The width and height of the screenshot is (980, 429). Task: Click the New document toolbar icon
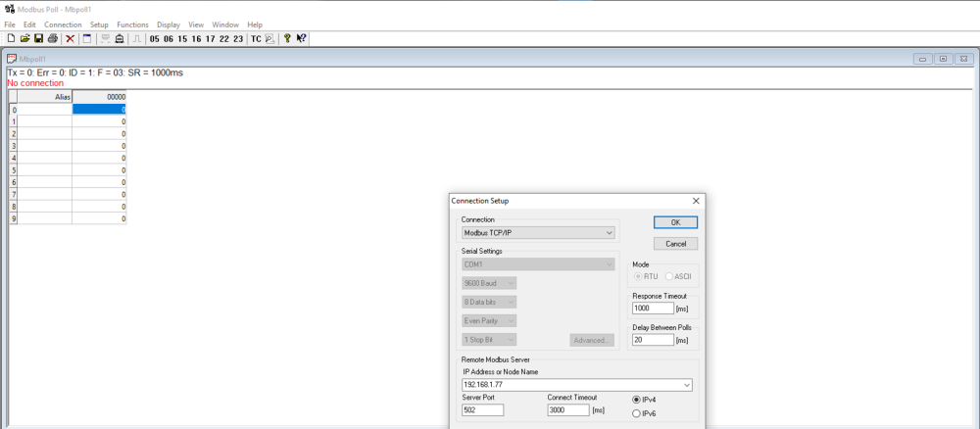11,39
